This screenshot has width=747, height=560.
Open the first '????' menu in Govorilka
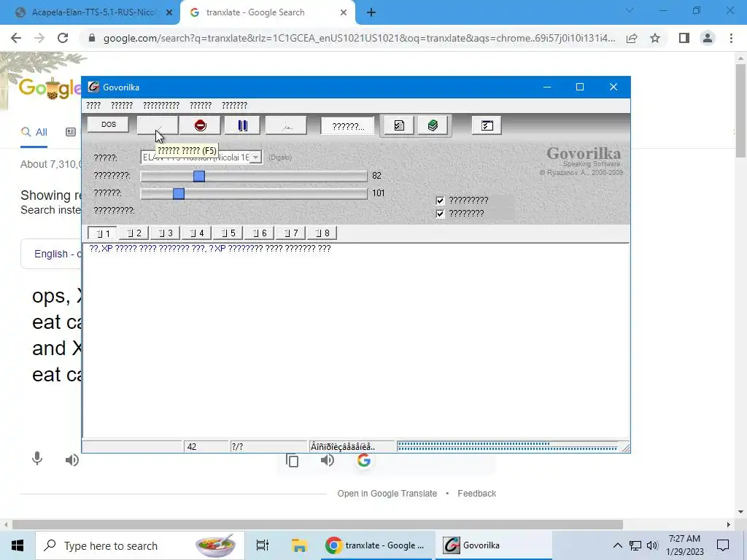(93, 105)
